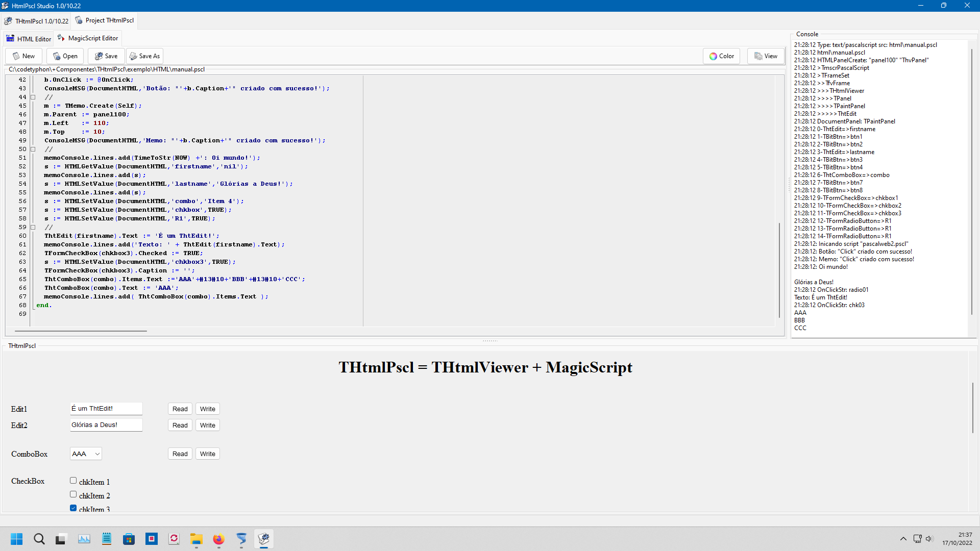This screenshot has width=980, height=551.
Task: Open the Notepad-style app on taskbar
Action: pos(107,539)
